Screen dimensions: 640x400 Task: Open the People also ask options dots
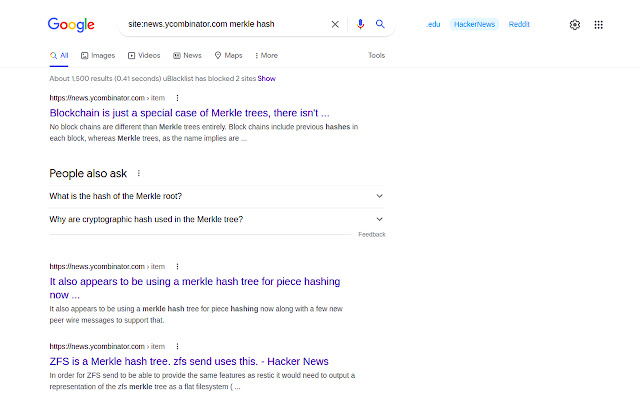point(139,173)
